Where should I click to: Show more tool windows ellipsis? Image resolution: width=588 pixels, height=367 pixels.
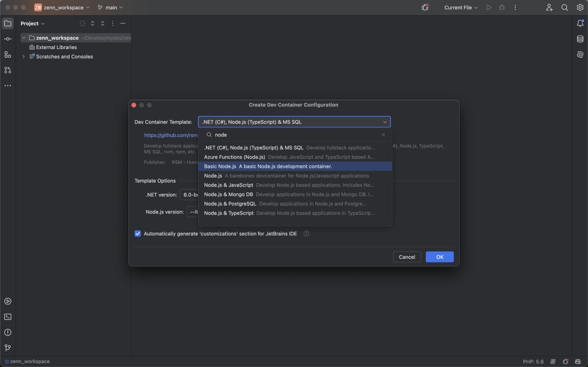click(x=7, y=85)
